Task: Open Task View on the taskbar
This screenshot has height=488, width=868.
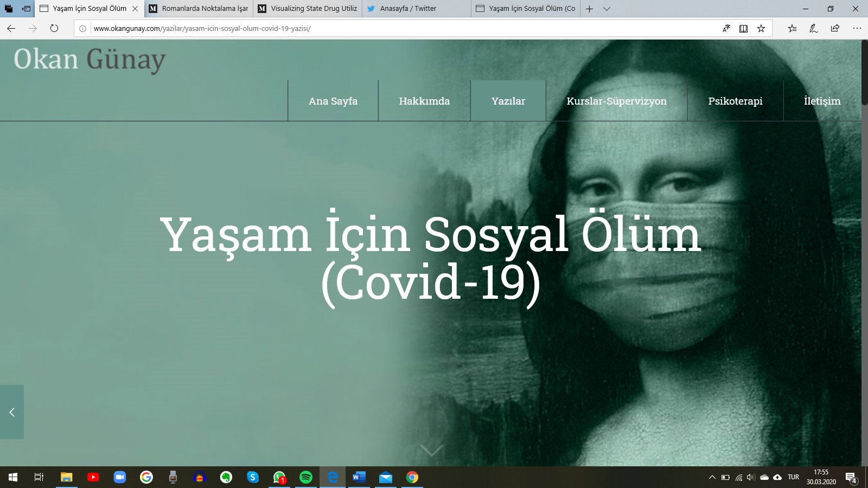Action: [x=39, y=477]
